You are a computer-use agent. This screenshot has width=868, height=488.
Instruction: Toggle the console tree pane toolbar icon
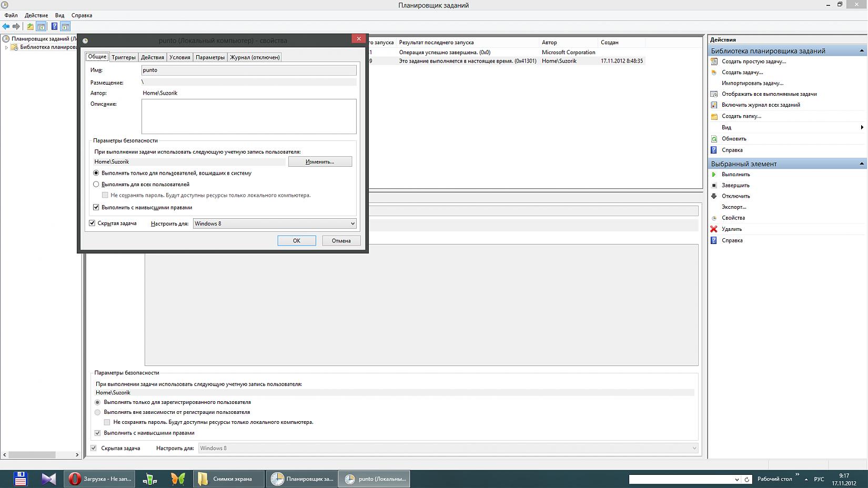pyautogui.click(x=41, y=26)
